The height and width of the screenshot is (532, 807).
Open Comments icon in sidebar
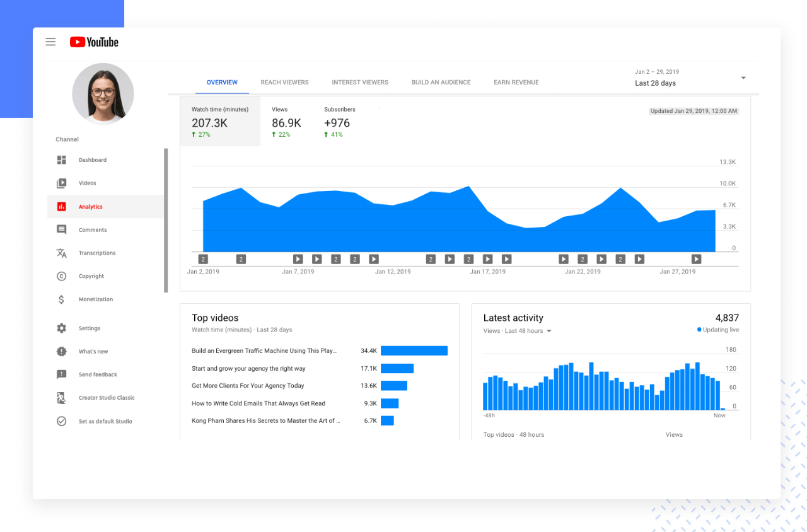coord(61,230)
